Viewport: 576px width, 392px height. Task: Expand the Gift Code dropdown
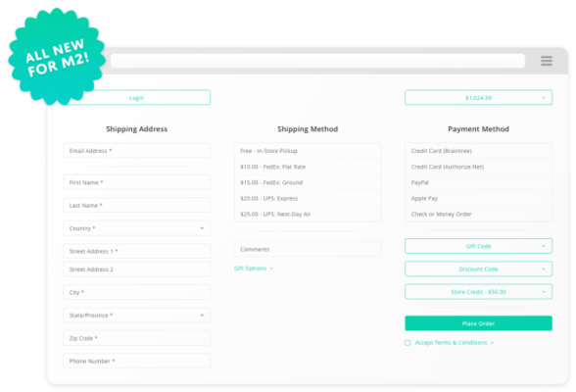(x=478, y=246)
